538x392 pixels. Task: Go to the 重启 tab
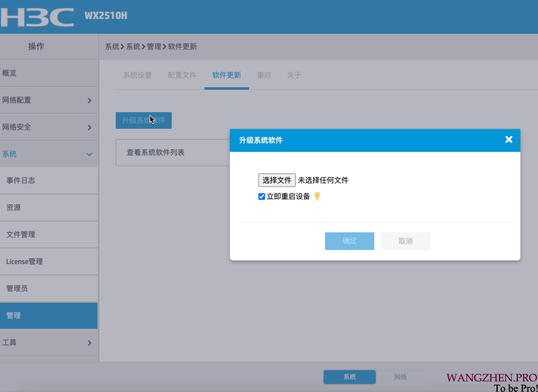coord(264,75)
